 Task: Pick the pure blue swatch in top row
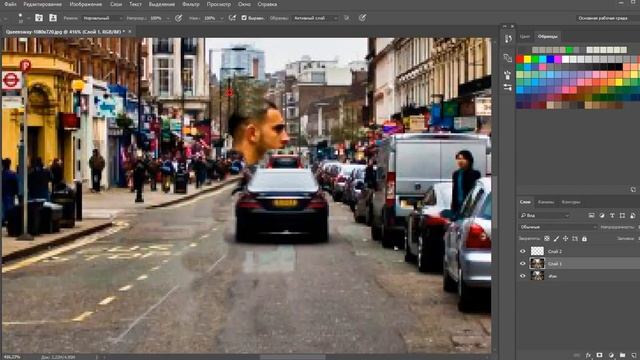tap(550, 60)
